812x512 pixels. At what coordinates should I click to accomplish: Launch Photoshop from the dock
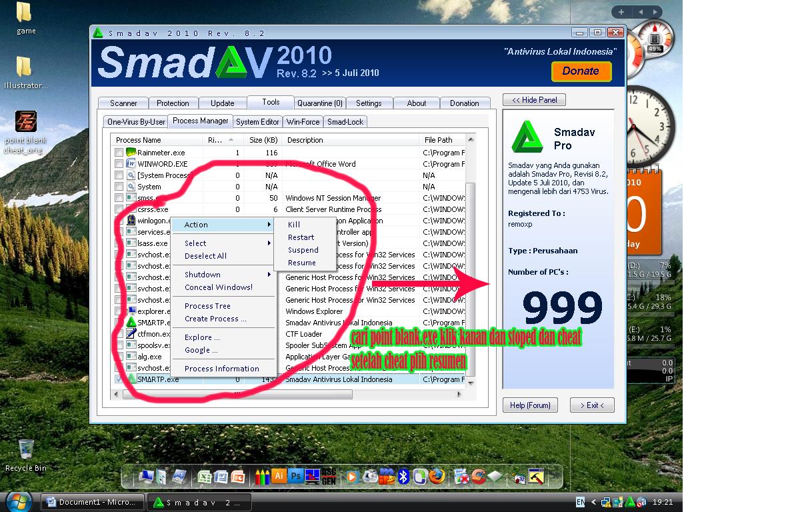(295, 477)
